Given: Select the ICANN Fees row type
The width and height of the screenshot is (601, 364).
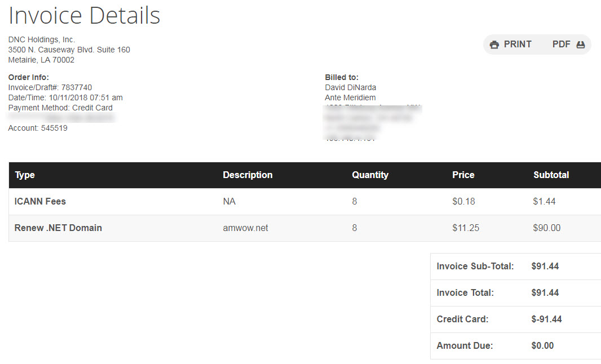Looking at the screenshot, I should click(40, 201).
